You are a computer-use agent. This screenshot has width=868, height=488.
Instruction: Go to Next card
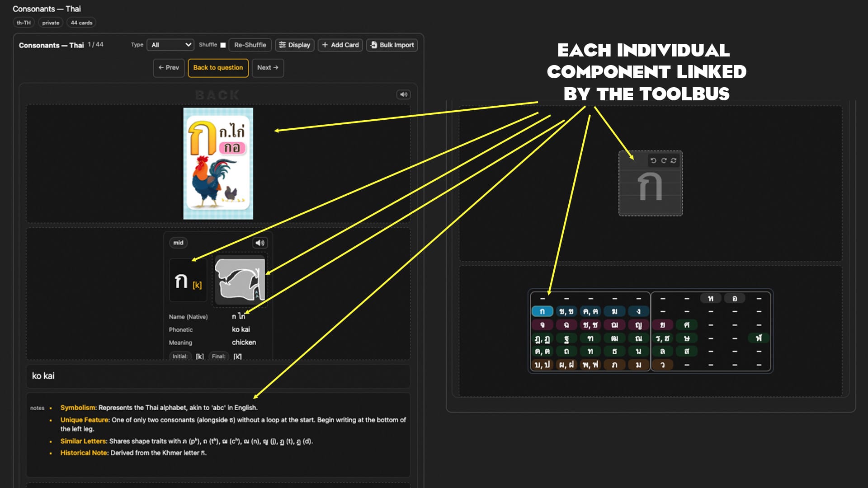click(268, 68)
